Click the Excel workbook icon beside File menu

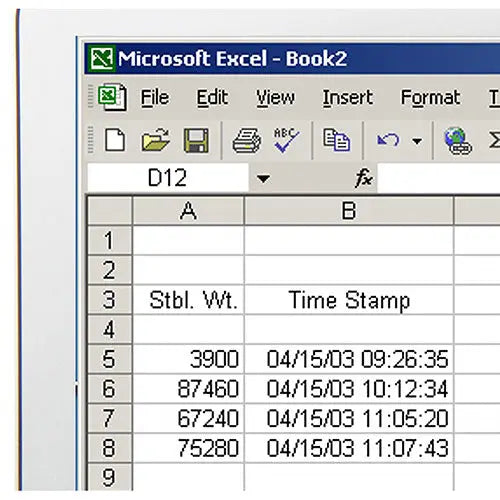pos(112,97)
